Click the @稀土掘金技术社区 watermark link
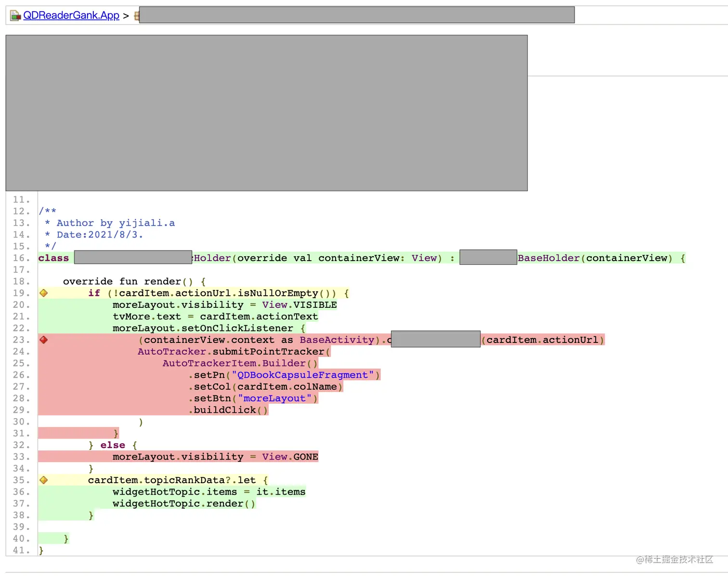This screenshot has height=579, width=728. click(675, 560)
